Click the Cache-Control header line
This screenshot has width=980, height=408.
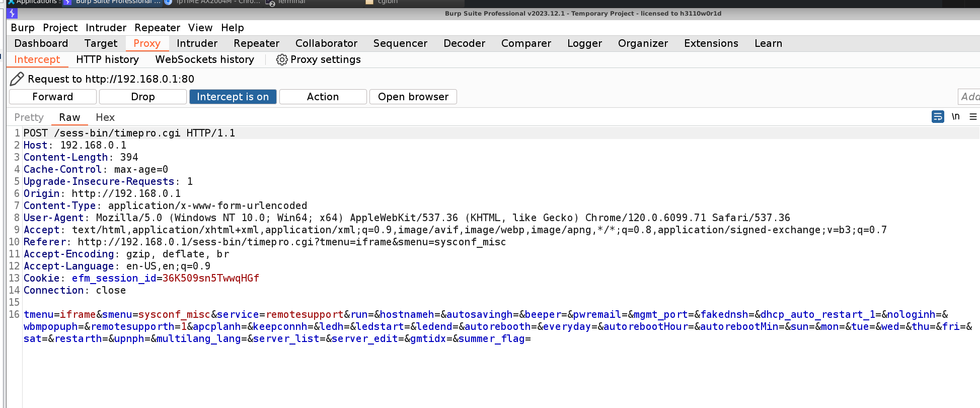pos(96,169)
